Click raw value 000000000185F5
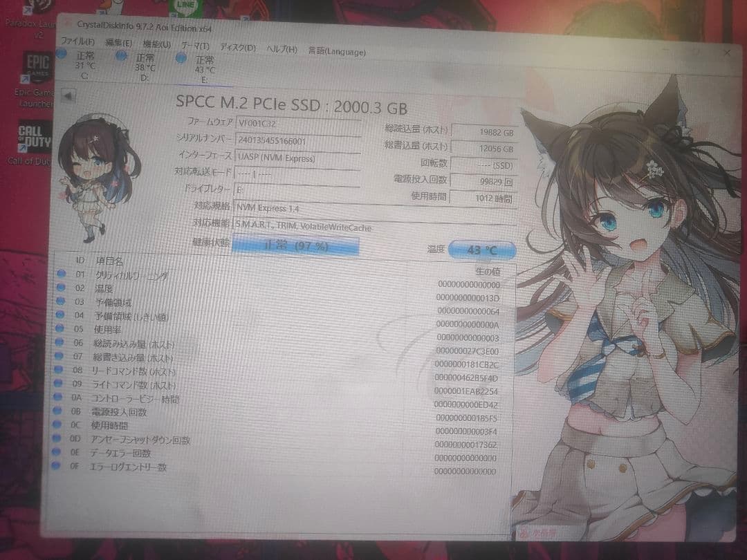The image size is (747, 560). click(466, 418)
